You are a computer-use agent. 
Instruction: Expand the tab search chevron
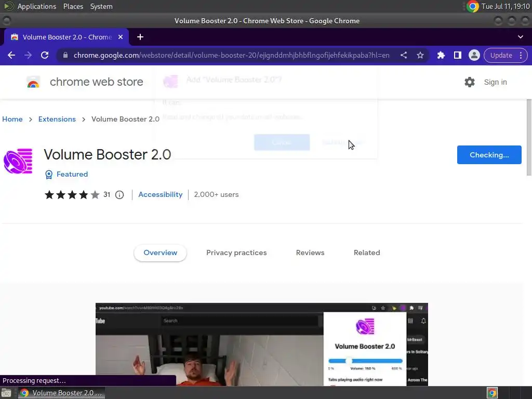click(521, 37)
